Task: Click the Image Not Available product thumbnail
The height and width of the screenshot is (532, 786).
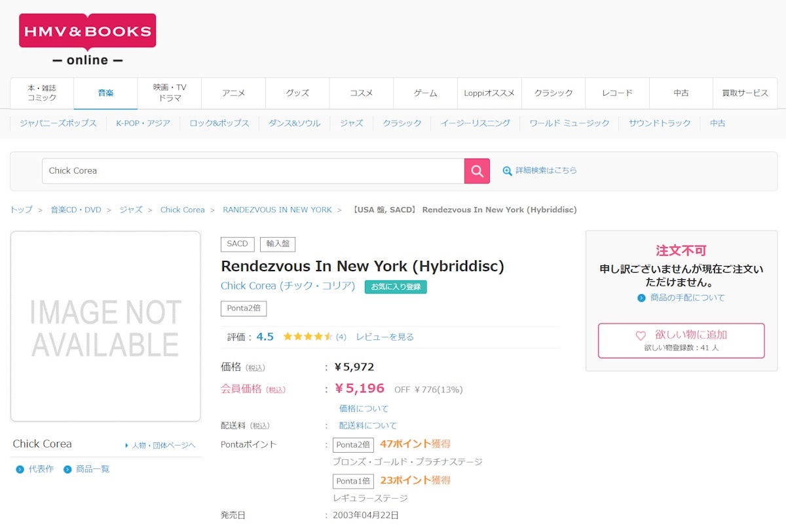Action: pyautogui.click(x=105, y=326)
